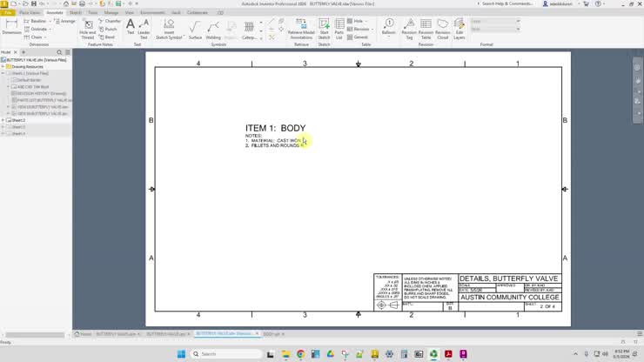
Task: Add a new browser panel with plus
Action: tap(23, 52)
